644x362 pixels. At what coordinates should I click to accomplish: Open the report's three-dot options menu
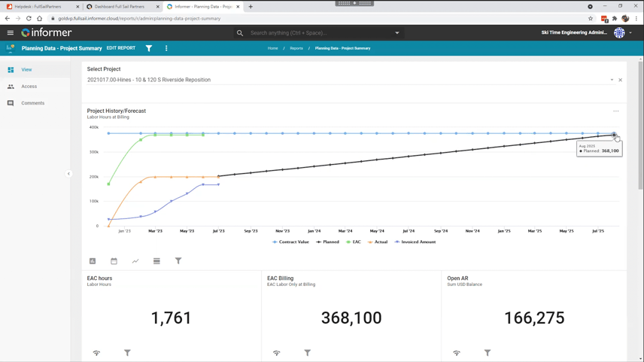(x=166, y=48)
